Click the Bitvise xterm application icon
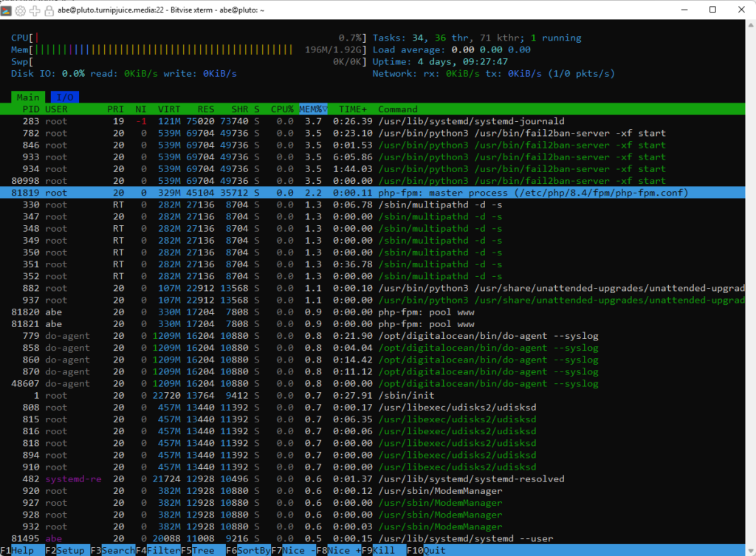 click(x=7, y=10)
